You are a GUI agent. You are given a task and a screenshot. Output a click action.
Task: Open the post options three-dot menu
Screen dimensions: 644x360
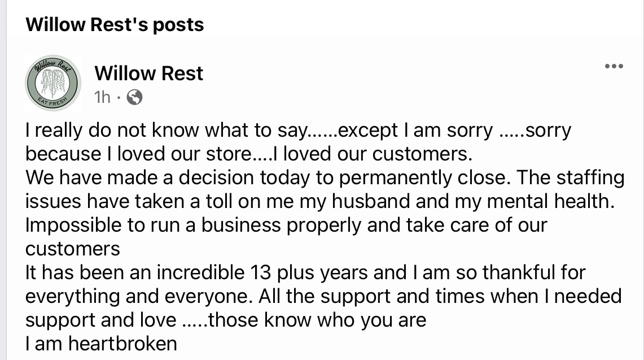[614, 67]
